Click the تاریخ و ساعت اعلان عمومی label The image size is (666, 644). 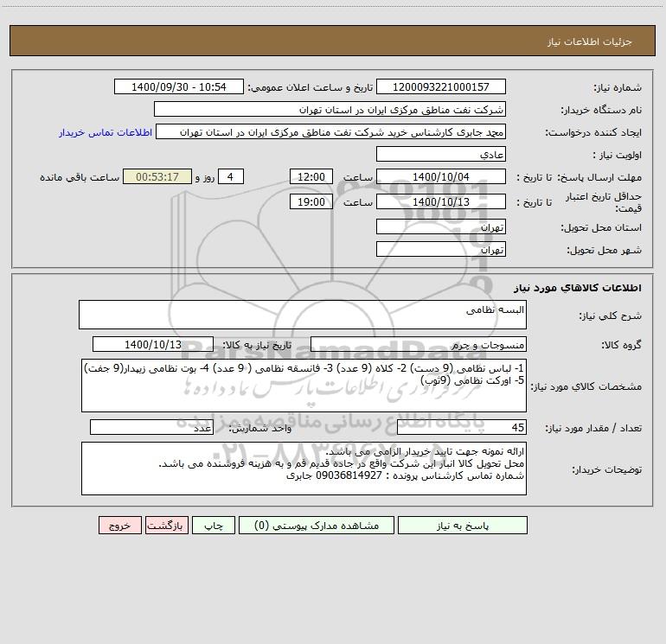[x=311, y=88]
